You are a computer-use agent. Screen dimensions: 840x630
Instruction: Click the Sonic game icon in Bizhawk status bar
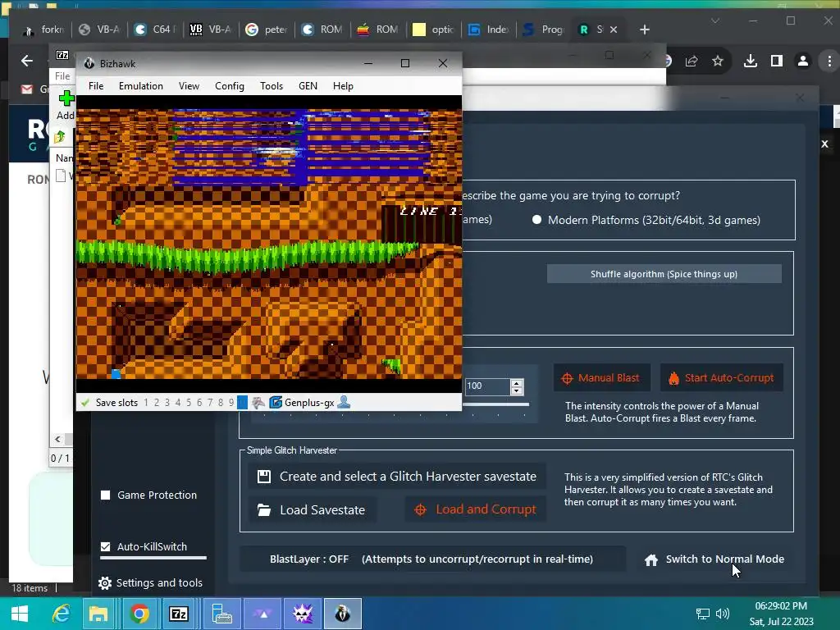(258, 402)
